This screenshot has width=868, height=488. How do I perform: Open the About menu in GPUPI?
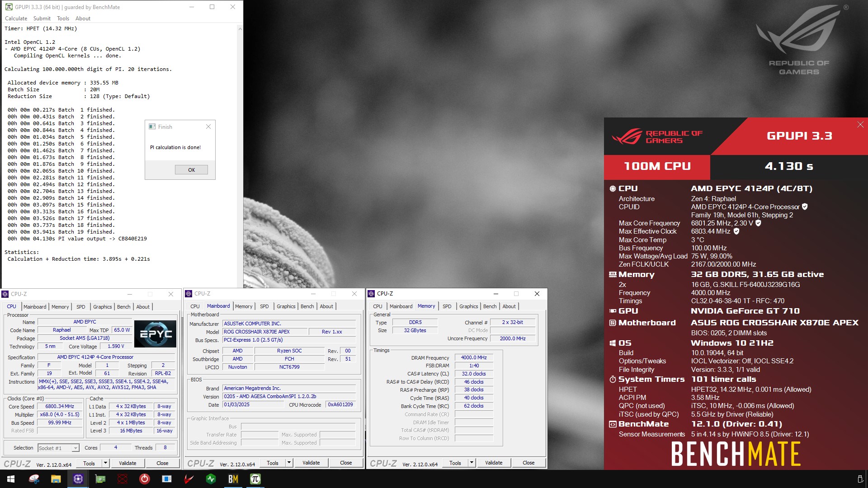(83, 19)
